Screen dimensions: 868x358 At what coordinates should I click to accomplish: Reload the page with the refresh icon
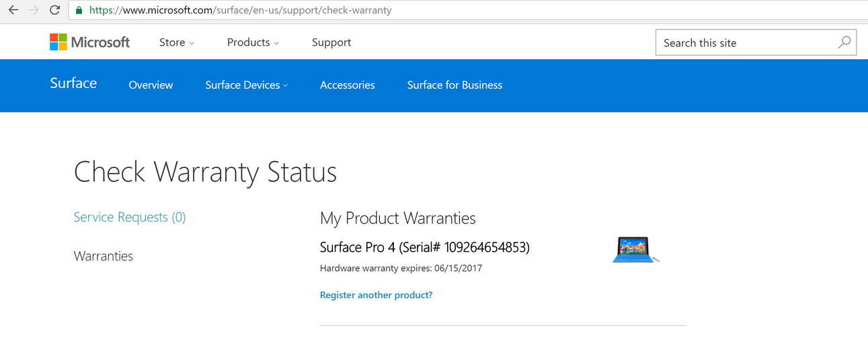[x=55, y=10]
